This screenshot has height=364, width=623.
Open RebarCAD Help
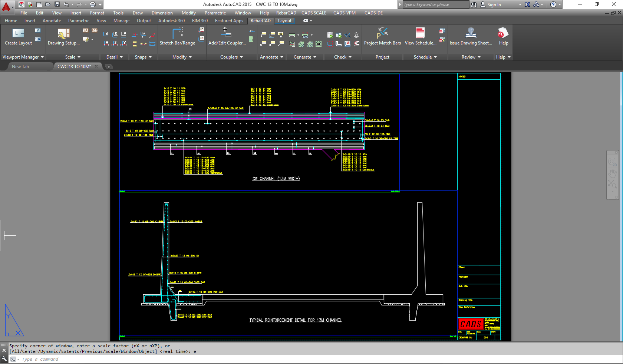[x=503, y=37]
